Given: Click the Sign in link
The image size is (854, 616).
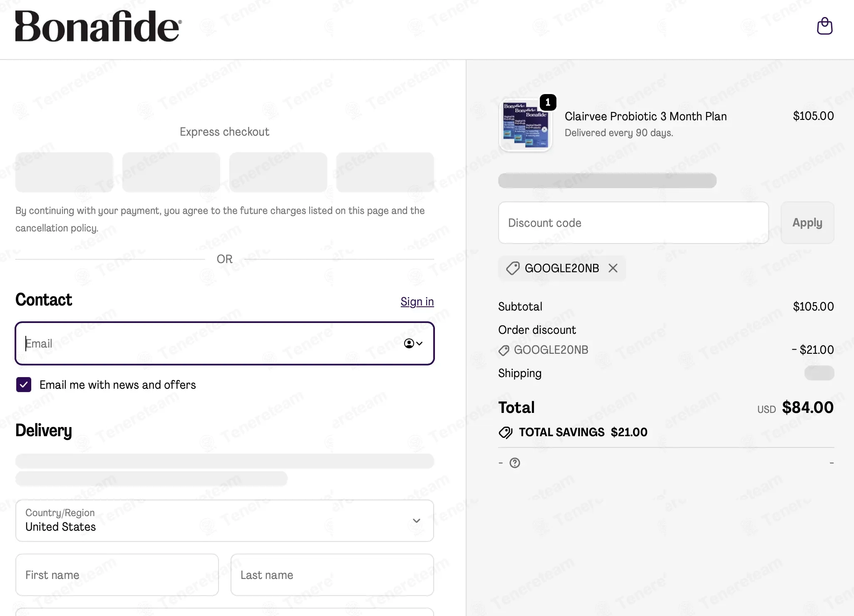Looking at the screenshot, I should pyautogui.click(x=417, y=301).
